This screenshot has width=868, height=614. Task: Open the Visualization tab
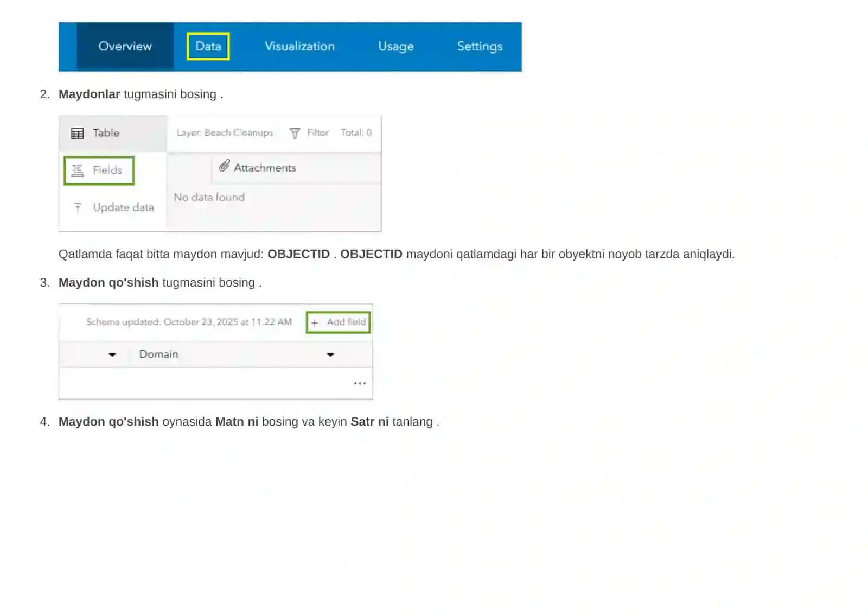click(x=299, y=46)
